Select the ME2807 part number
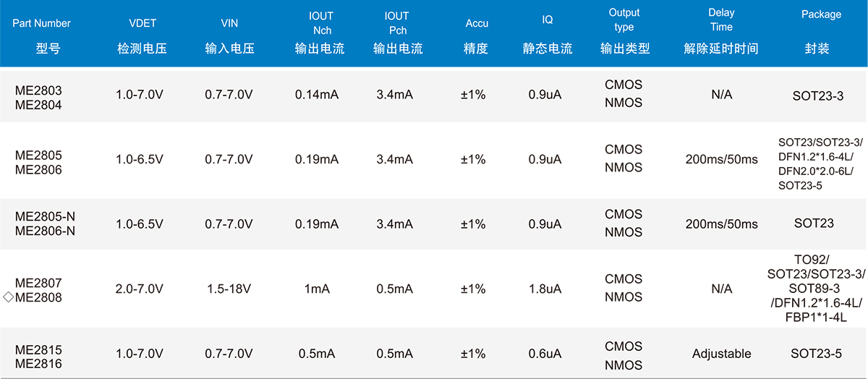The width and height of the screenshot is (868, 379). pyautogui.click(x=38, y=284)
